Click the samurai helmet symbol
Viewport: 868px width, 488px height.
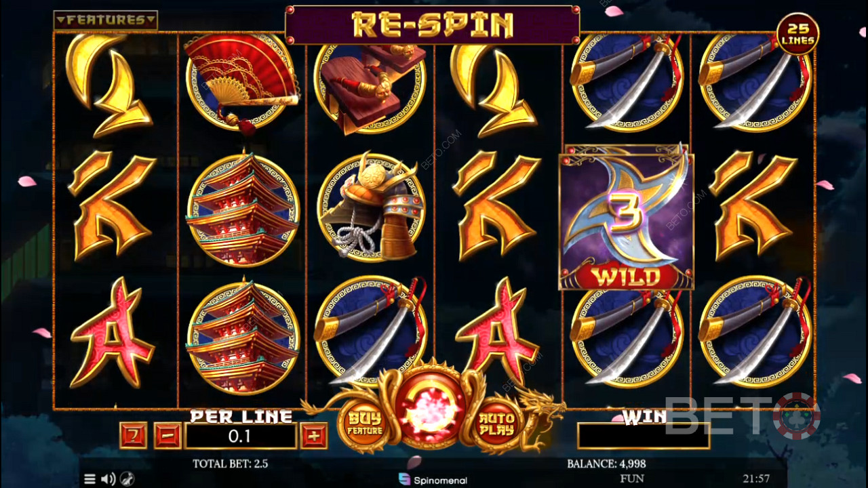[371, 206]
